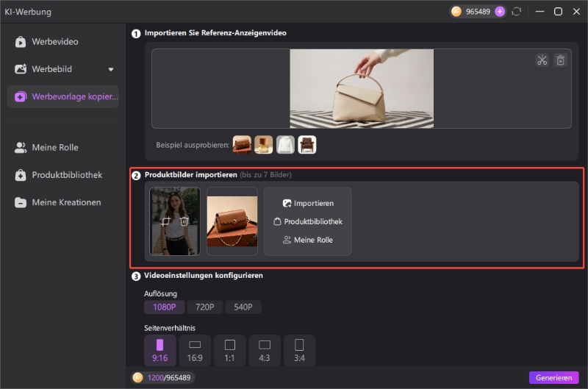Click the Werbevideo bag icon

[21, 42]
